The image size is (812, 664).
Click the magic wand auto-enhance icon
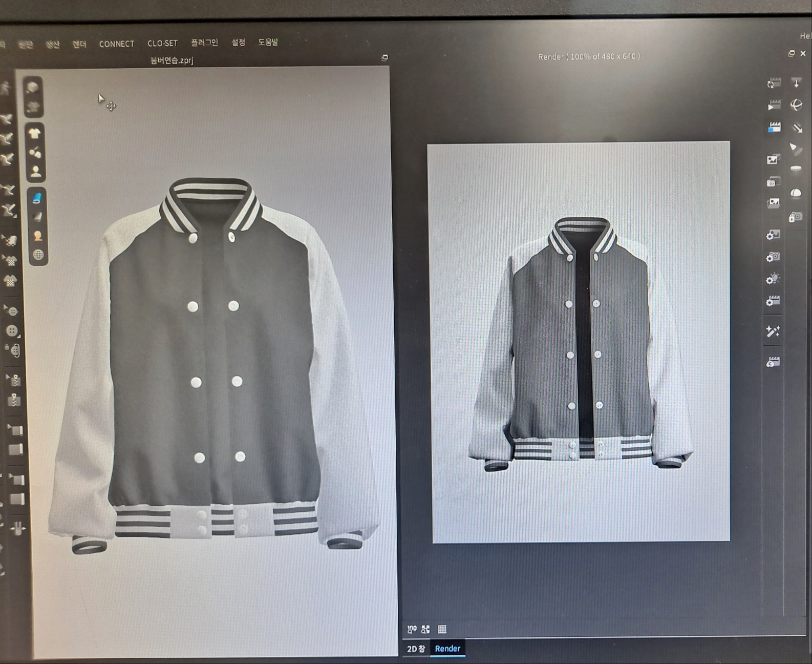pos(773,331)
